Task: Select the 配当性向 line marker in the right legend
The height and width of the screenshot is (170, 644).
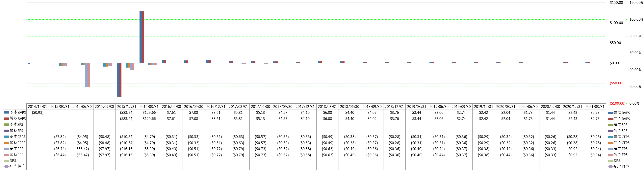Action: coord(611,167)
